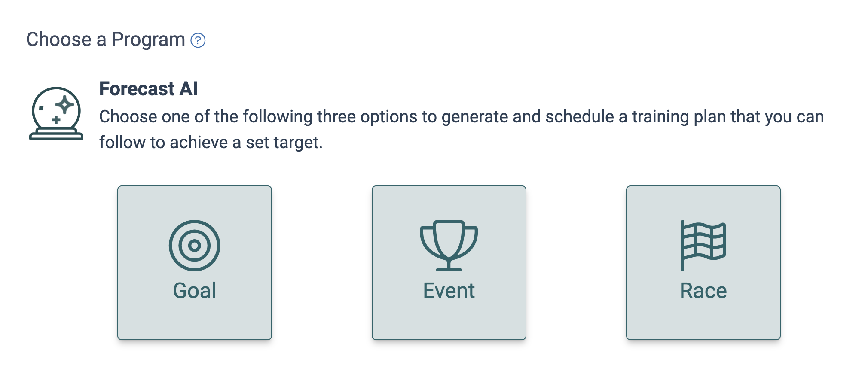868x371 pixels.
Task: Click the flagpole of the Race icon
Action: click(x=682, y=246)
